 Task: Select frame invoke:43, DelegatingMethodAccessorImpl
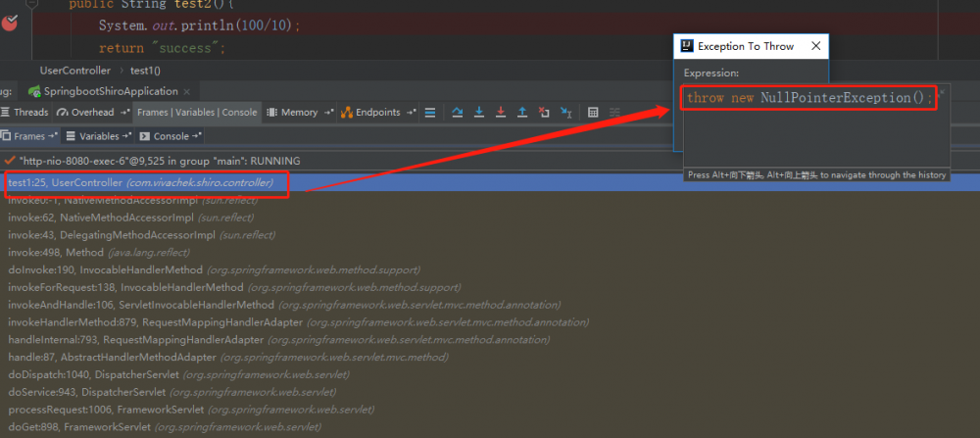point(490,235)
